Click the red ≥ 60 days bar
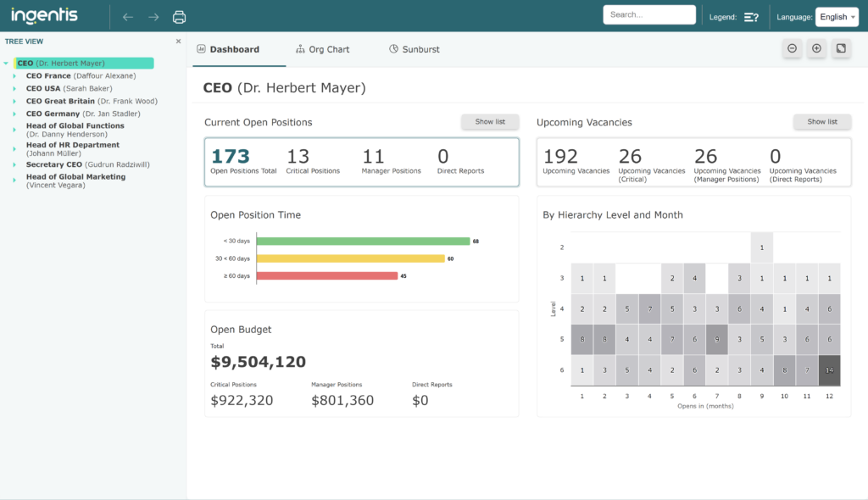868x500 pixels. pyautogui.click(x=327, y=275)
